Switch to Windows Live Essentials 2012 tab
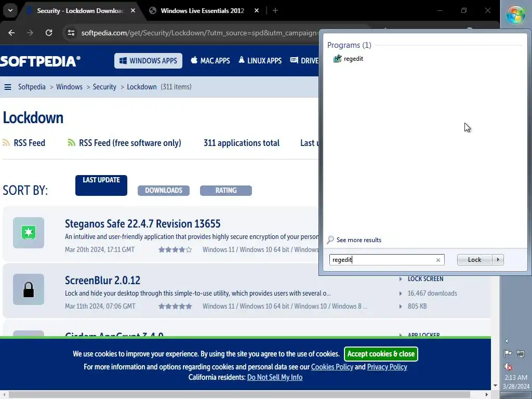The width and height of the screenshot is (532, 399). [202, 11]
